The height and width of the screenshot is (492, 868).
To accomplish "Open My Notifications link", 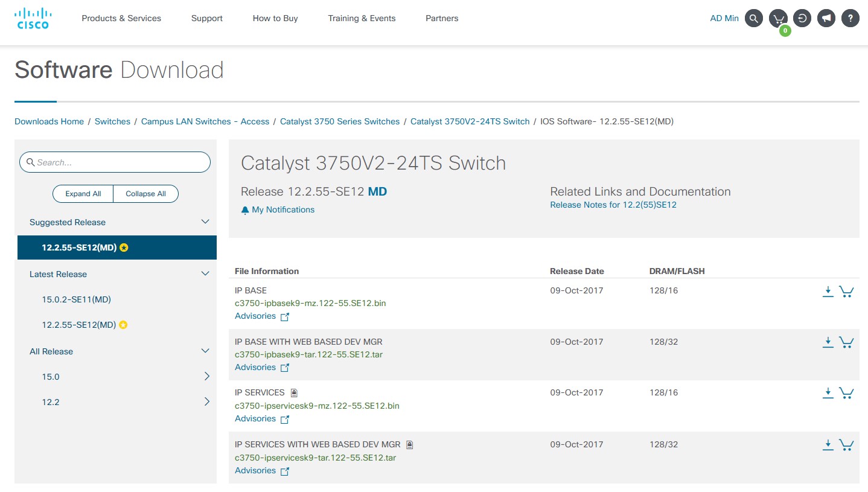I will pyautogui.click(x=283, y=209).
